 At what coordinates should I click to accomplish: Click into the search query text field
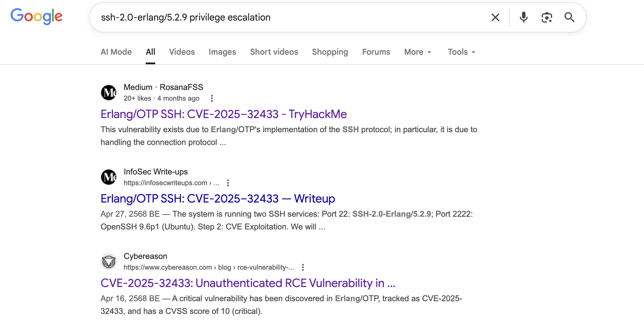289,17
